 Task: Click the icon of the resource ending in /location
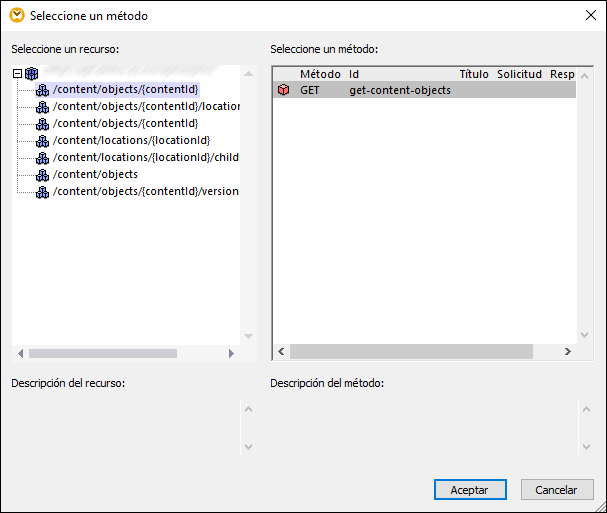click(x=42, y=107)
